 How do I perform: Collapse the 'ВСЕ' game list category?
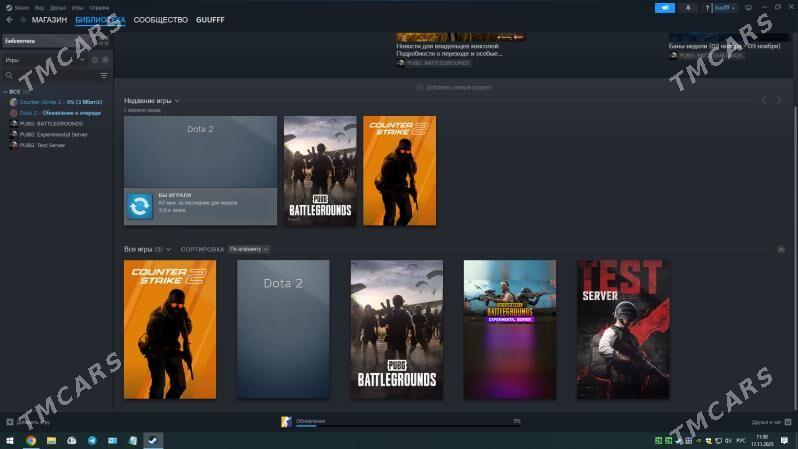click(x=5, y=91)
